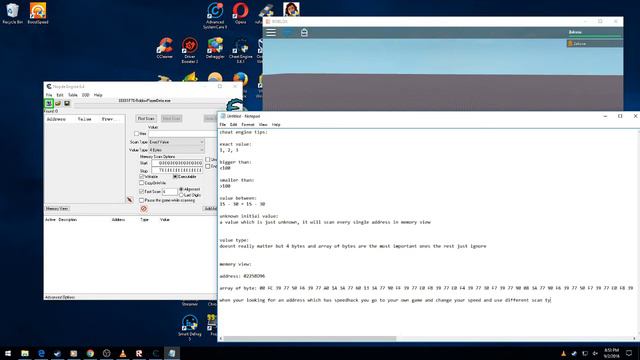Open Chrome from the taskbar
This screenshot has height=360, width=640.
[90, 353]
